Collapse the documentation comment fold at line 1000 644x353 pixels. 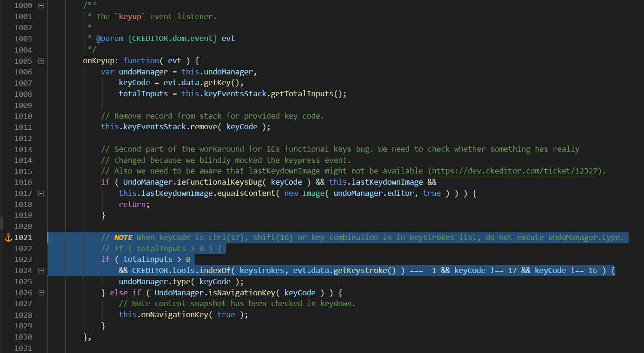click(x=40, y=5)
